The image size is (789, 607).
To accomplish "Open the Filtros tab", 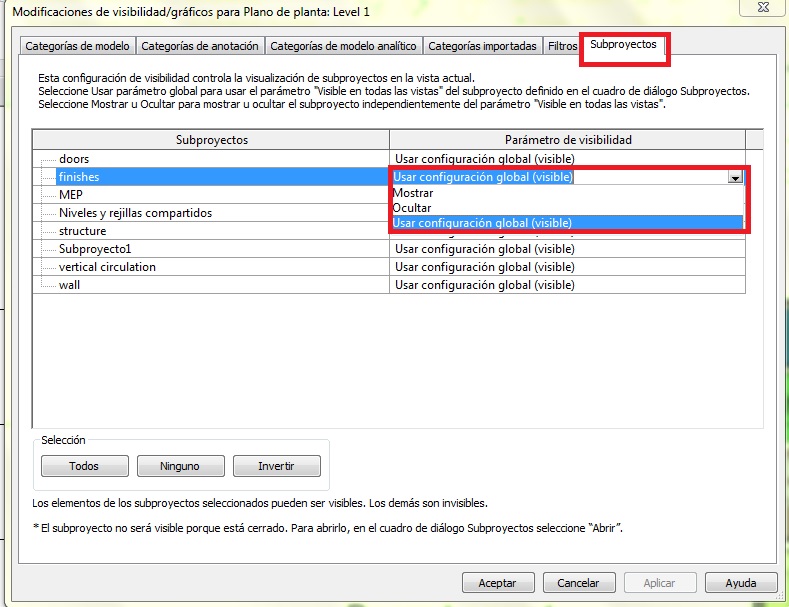I will (562, 46).
